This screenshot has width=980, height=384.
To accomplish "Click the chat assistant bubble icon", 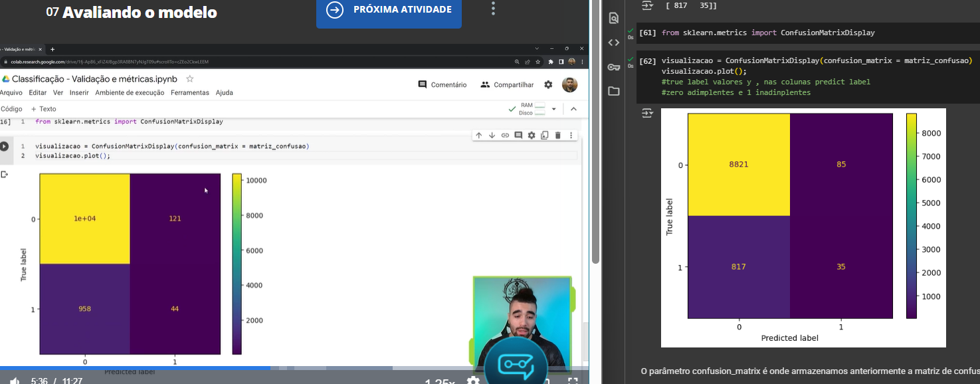I will point(516,365).
